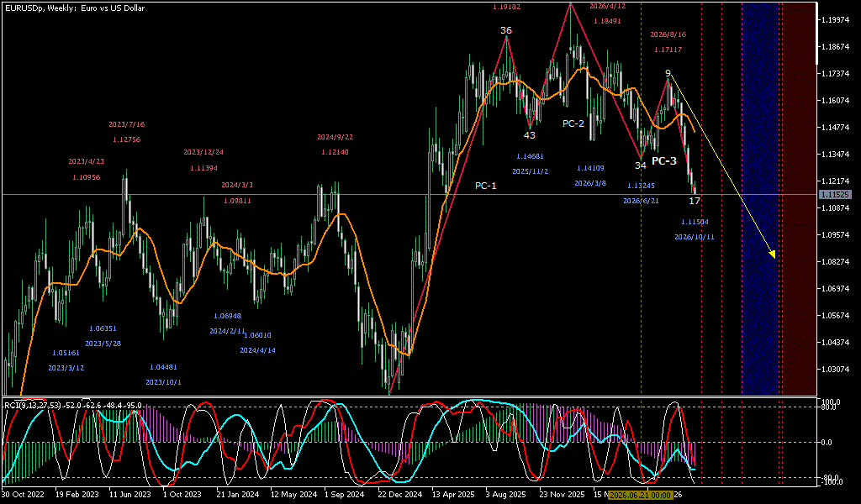Click the highlighted date label 2026.06.21 00:00
The width and height of the screenshot is (861, 504).
640,496
